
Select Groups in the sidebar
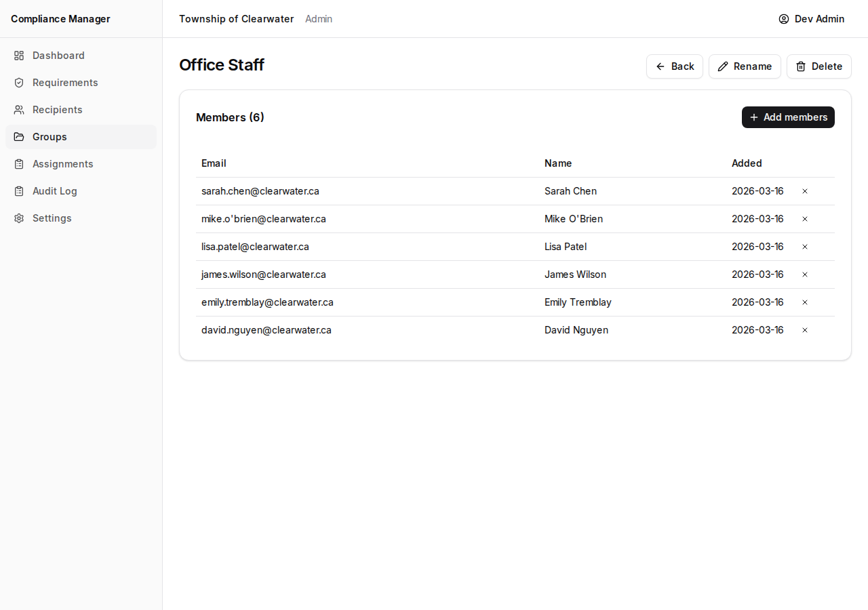(81, 137)
